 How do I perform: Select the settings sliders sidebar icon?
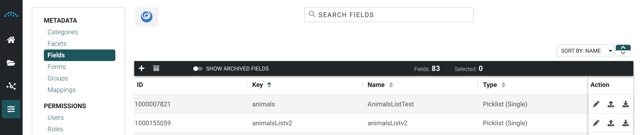click(x=11, y=109)
